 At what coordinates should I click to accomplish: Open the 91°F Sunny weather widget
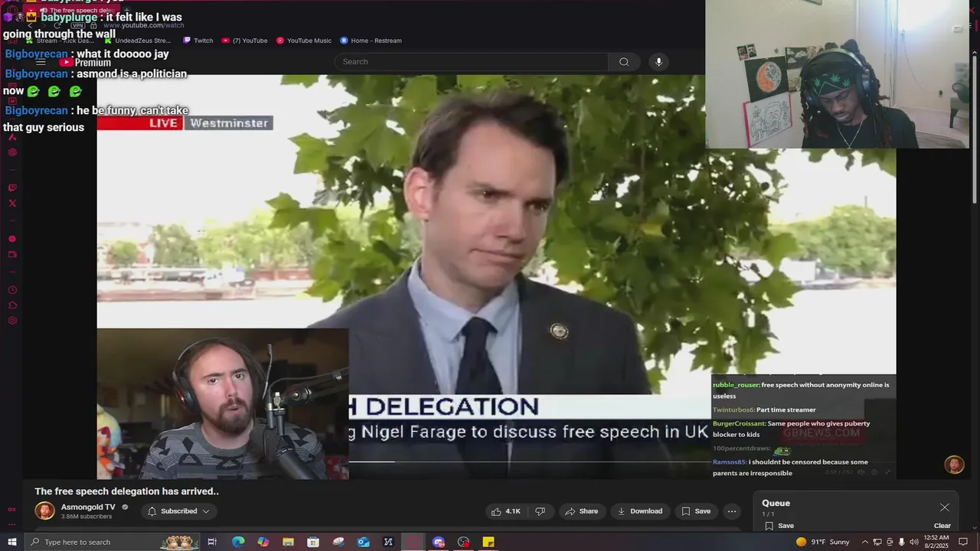(x=823, y=542)
